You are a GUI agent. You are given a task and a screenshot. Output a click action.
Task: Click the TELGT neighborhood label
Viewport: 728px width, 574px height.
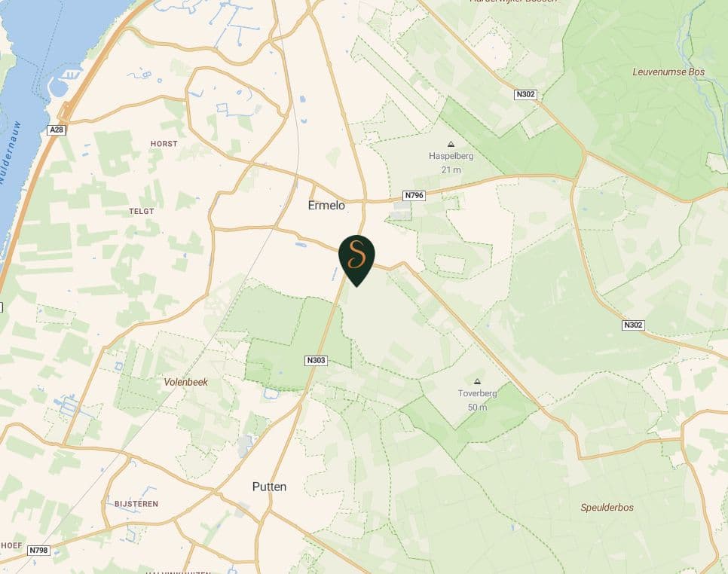click(x=142, y=211)
